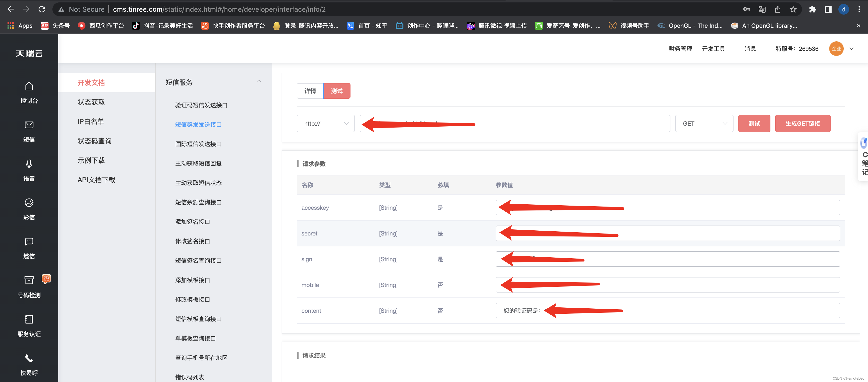The height and width of the screenshot is (382, 868).
Task: Select 示例下载 in the developer menu
Action: (x=91, y=160)
